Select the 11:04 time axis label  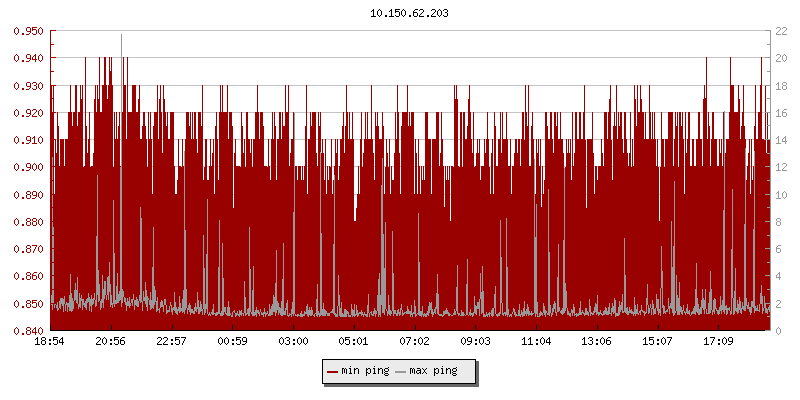tap(536, 342)
